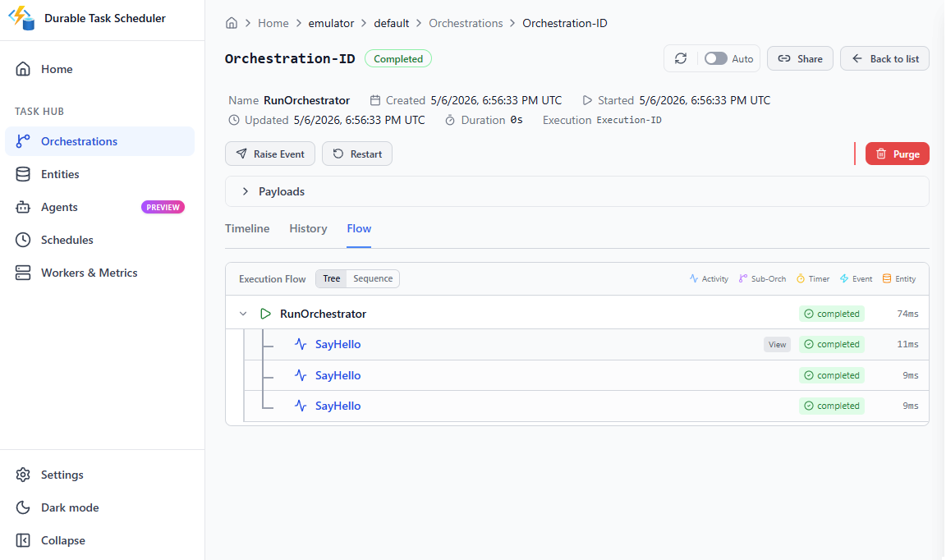Click the Settings gear icon
Image resolution: width=946 pixels, height=560 pixels.
point(23,475)
